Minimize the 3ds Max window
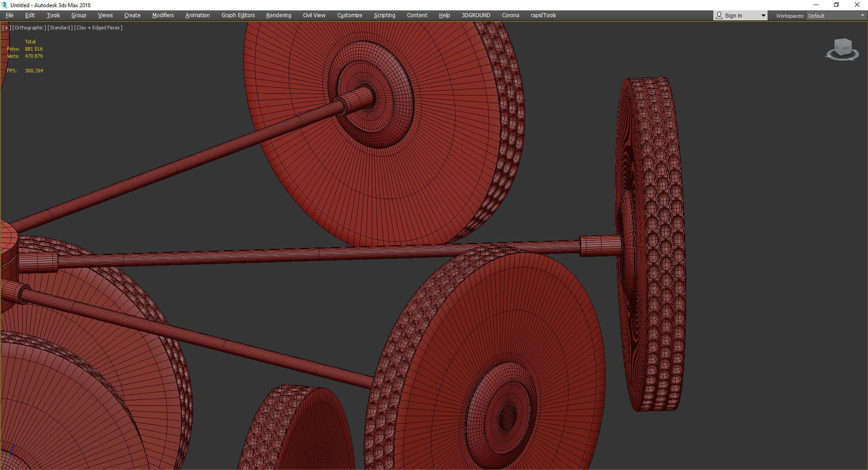 click(816, 5)
